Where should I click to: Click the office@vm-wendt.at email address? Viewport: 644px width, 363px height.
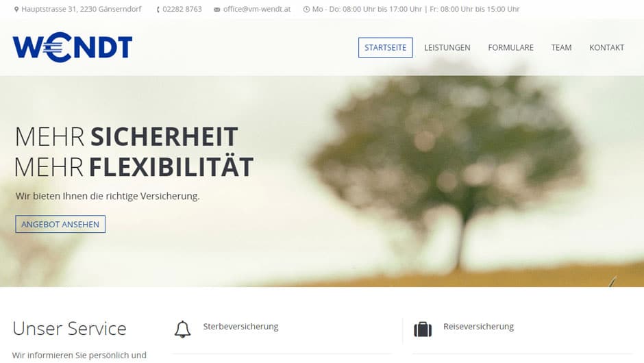click(257, 9)
